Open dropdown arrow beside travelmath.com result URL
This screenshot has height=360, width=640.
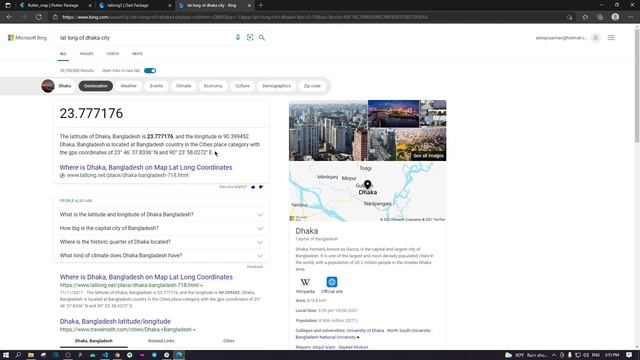point(194,329)
